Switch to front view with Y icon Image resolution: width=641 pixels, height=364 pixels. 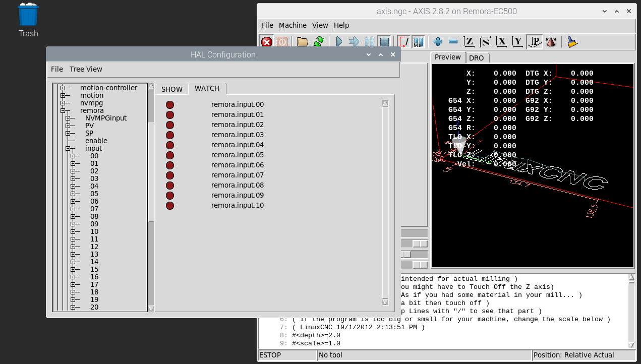click(517, 42)
